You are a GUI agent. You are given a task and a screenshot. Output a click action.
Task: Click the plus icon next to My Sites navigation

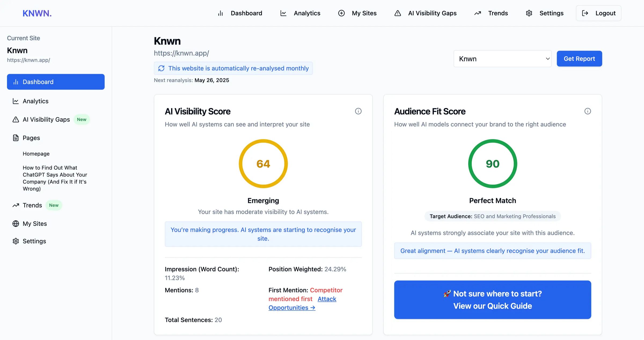point(341,13)
